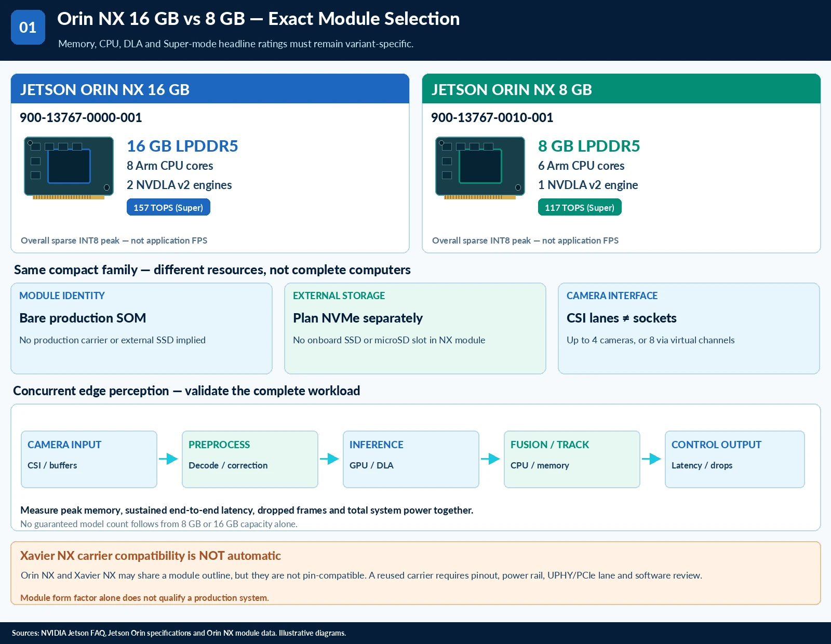Screen dimensions: 831x644
Task: Click the CAMERA INTERFACE card label
Action: 612,296
